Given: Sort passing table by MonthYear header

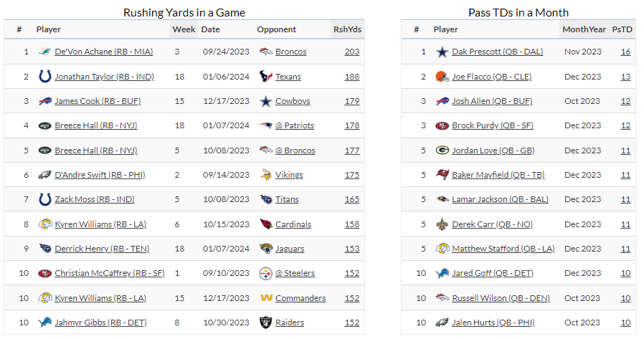Looking at the screenshot, I should [x=583, y=29].
